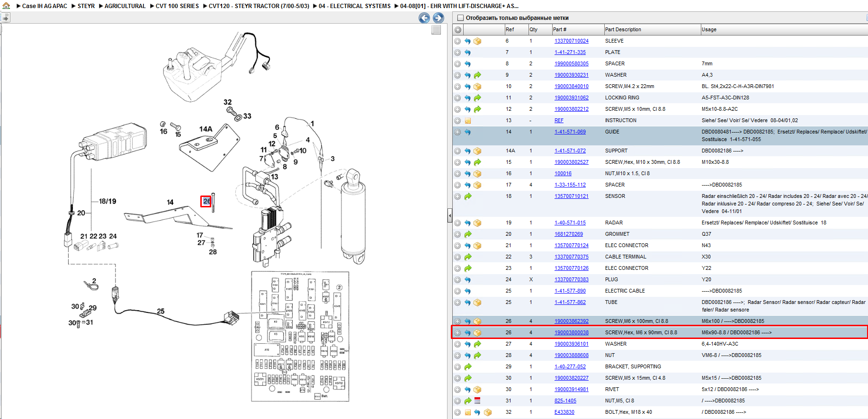Navigate to the previous illustration with the left arrow
This screenshot has width=868, height=419.
(x=424, y=18)
